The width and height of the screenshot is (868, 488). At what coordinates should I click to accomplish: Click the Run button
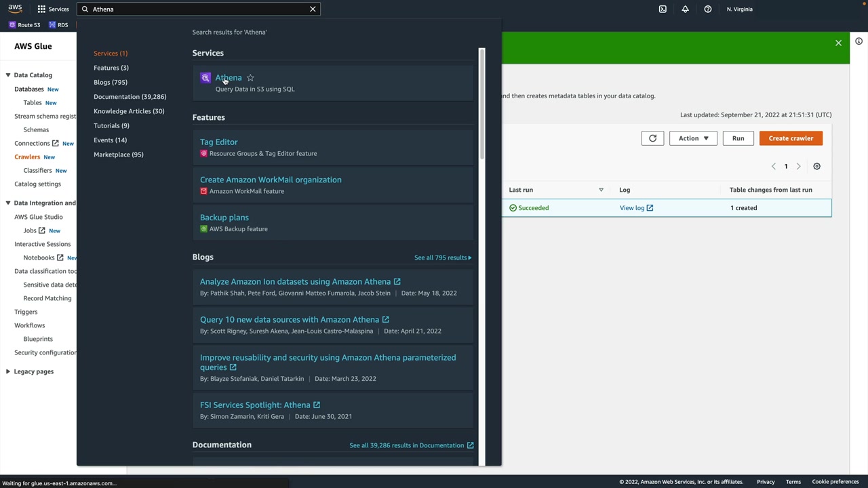point(738,138)
